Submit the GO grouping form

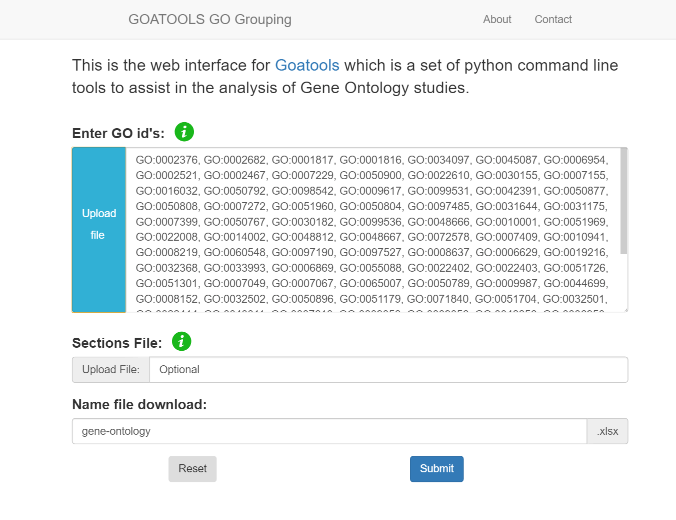[x=437, y=469]
